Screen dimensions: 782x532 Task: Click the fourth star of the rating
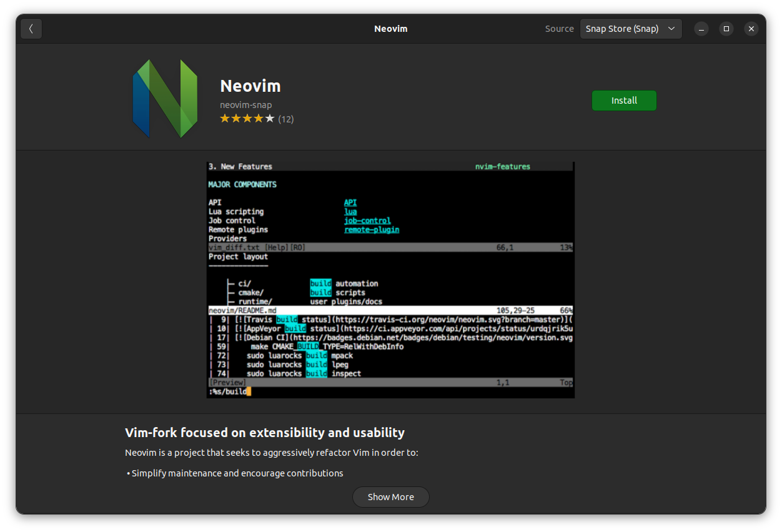coord(259,118)
